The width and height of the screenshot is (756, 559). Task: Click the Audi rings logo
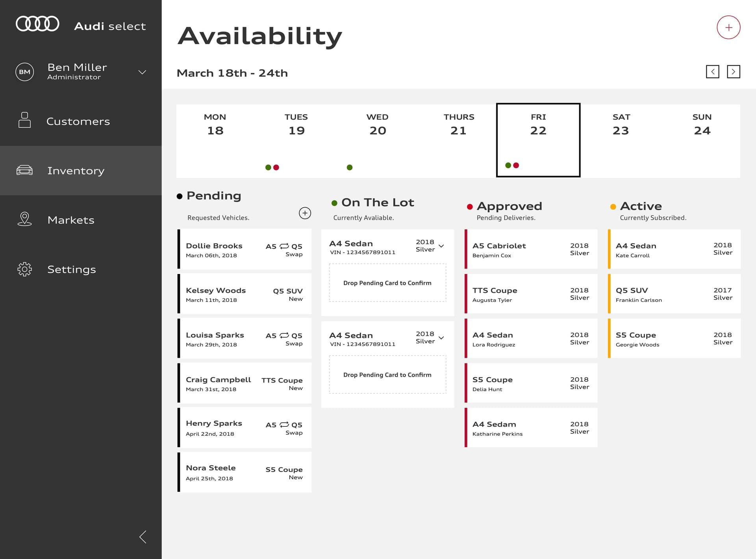pos(37,24)
